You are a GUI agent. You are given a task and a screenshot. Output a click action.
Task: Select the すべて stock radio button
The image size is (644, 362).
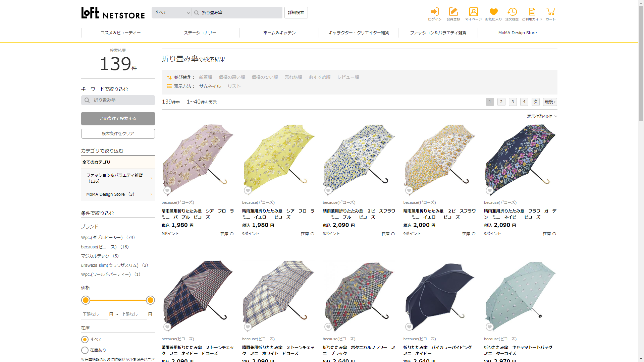85,340
